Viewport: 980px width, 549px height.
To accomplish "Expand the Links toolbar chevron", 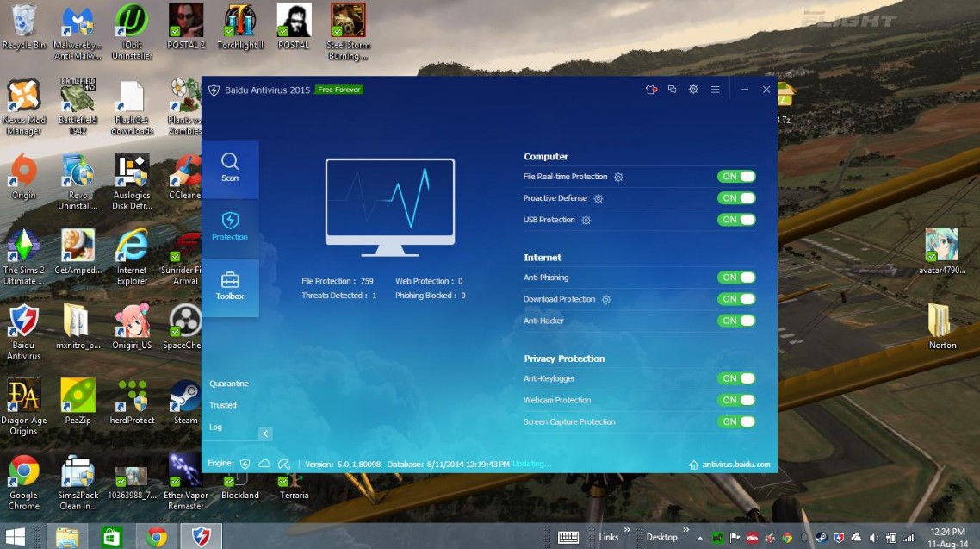I will [x=627, y=530].
